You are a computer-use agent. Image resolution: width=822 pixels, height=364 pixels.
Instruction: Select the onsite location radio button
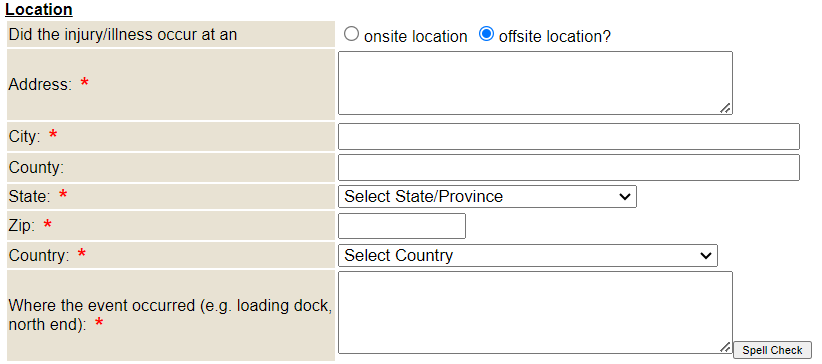tap(351, 35)
